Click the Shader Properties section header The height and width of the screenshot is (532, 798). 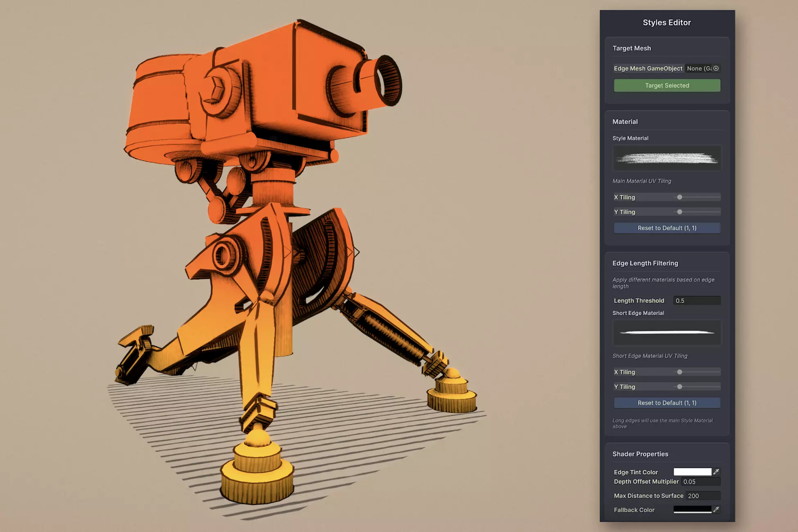tap(640, 454)
